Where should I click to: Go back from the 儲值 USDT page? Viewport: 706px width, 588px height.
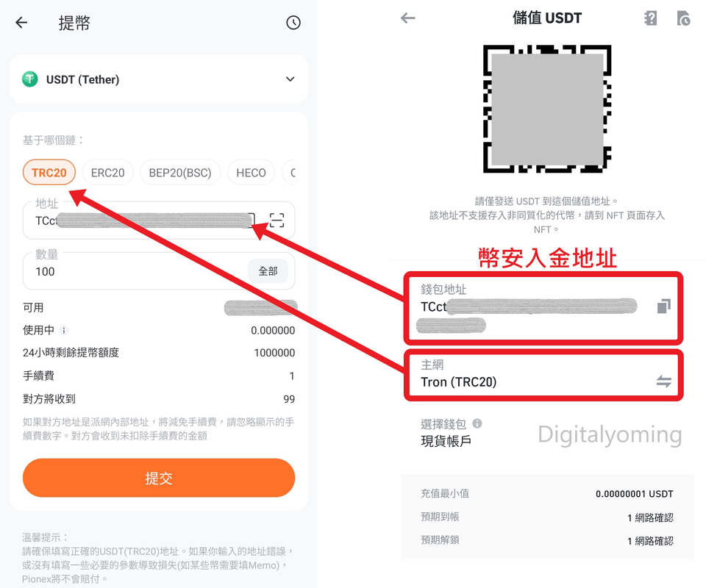pyautogui.click(x=408, y=18)
